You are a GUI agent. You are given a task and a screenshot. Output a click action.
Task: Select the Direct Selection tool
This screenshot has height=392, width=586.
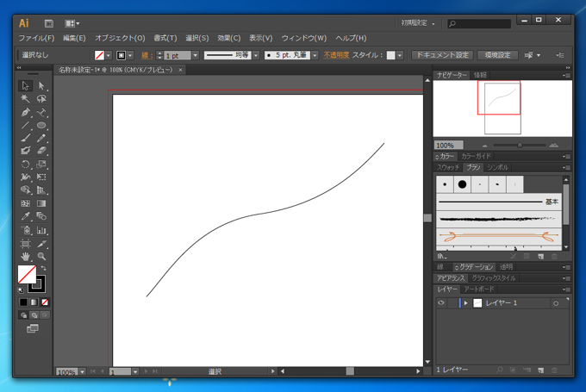(41, 85)
